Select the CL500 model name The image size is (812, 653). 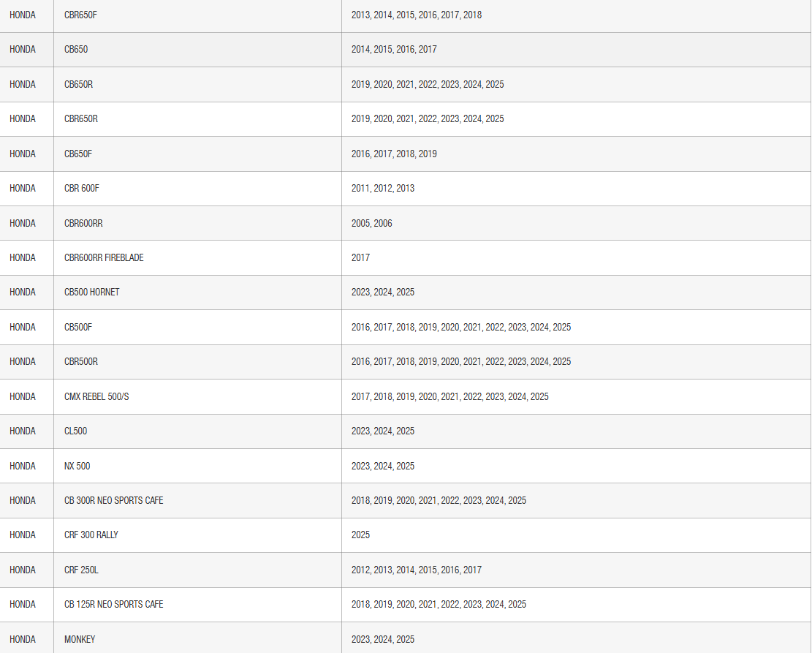[x=75, y=431]
